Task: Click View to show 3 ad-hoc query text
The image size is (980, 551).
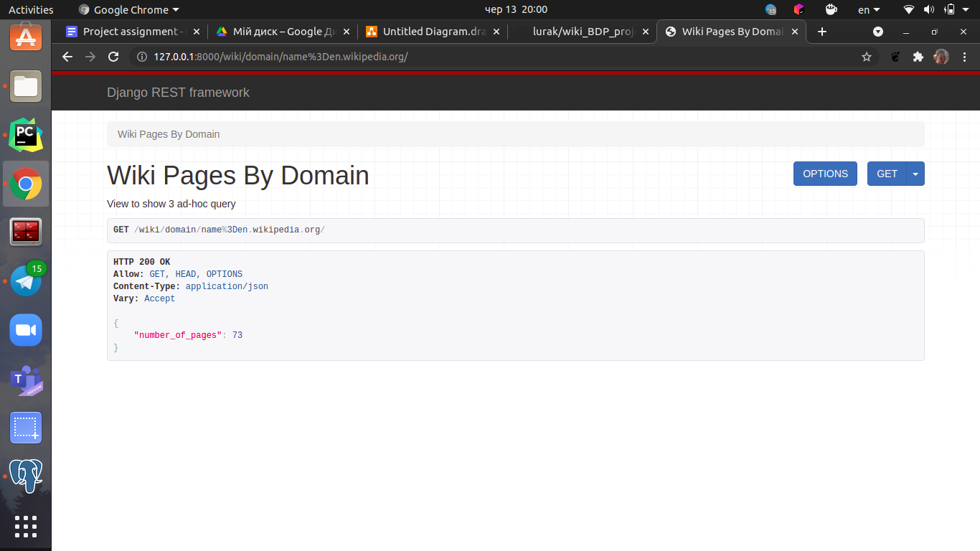Action: [171, 204]
